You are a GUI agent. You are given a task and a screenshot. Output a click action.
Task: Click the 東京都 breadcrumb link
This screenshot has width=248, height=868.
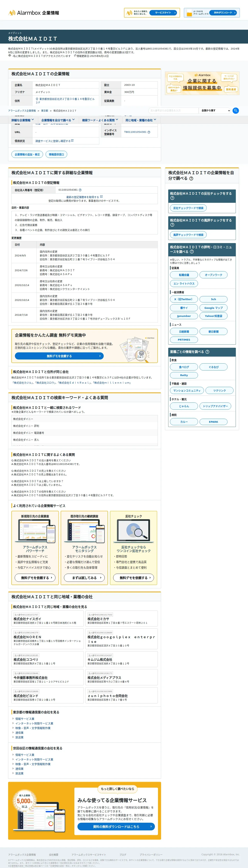(45, 111)
